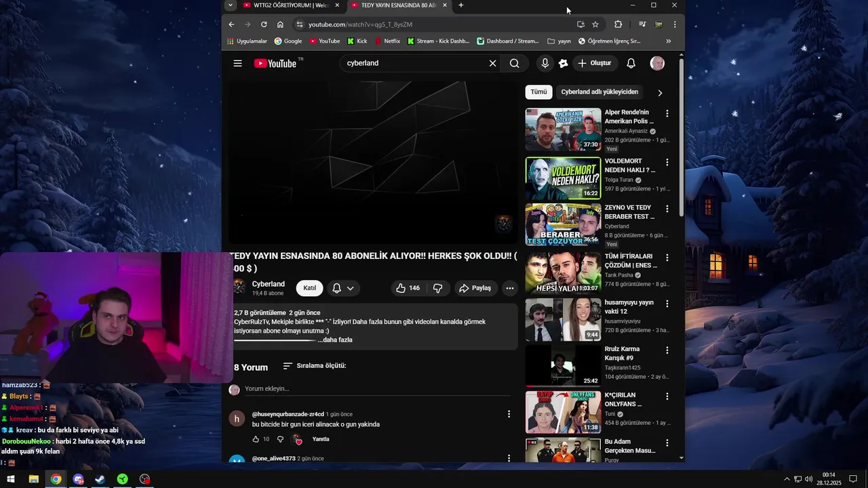Click the Katıl join button
The height and width of the screenshot is (488, 868).
click(309, 288)
